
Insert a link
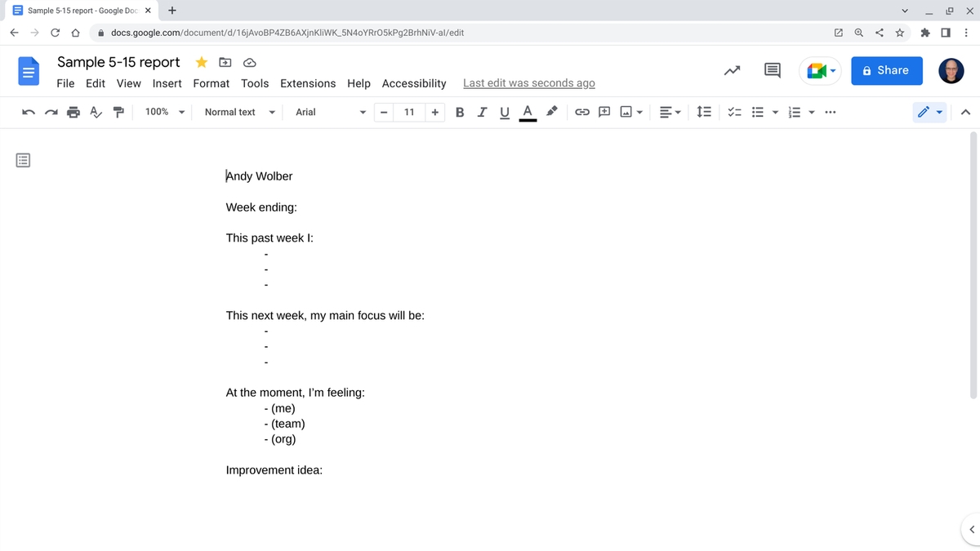(582, 112)
